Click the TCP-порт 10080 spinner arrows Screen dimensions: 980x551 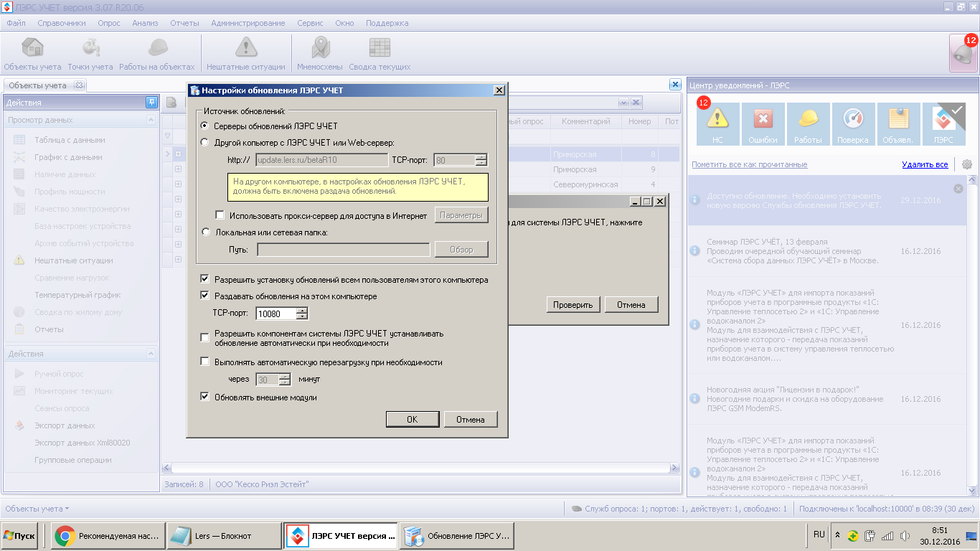tap(302, 314)
